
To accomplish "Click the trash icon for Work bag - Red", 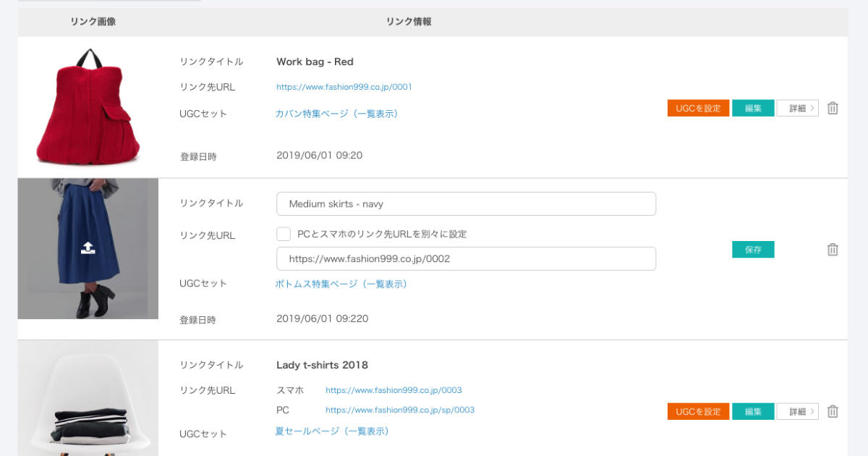I will tap(833, 107).
